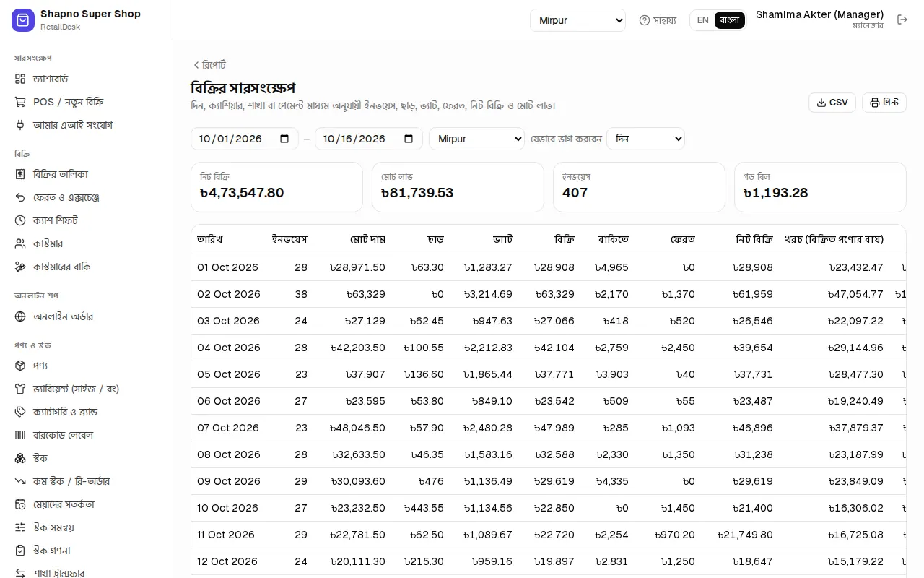This screenshot has height=578, width=924.
Task: Export the report using the CSV button
Action: point(832,103)
